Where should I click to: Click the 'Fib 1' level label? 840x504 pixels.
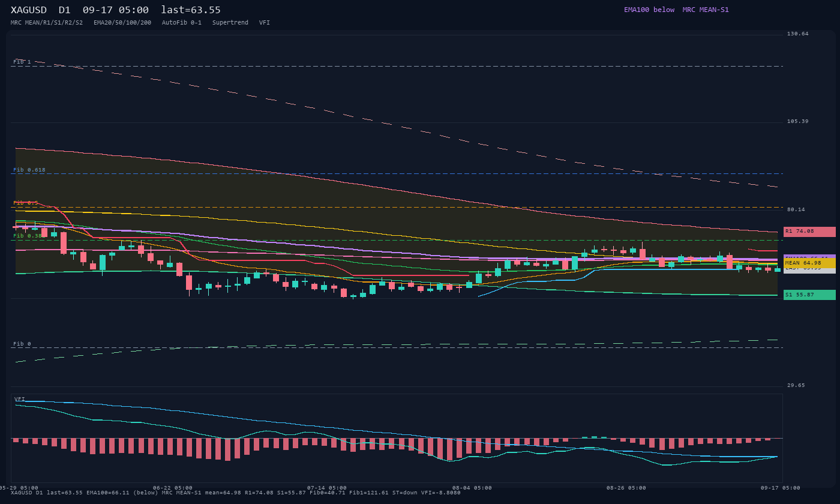(x=22, y=62)
